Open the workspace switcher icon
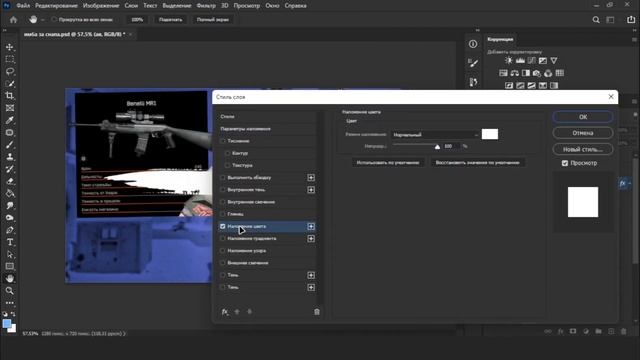The height and width of the screenshot is (360, 640). click(610, 20)
